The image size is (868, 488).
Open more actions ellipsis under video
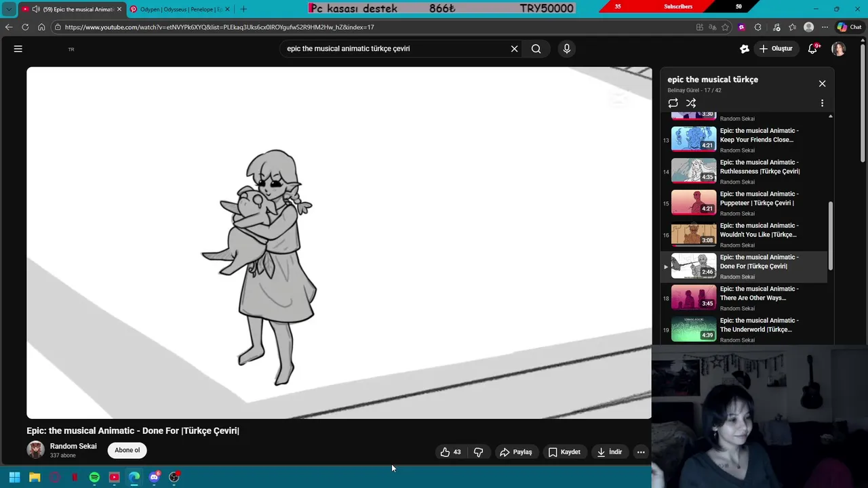pos(641,452)
